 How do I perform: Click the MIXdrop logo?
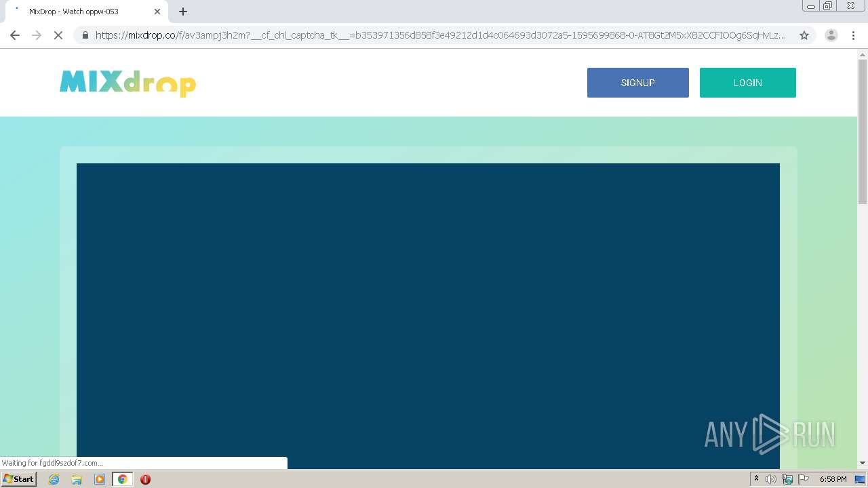pyautogui.click(x=128, y=83)
